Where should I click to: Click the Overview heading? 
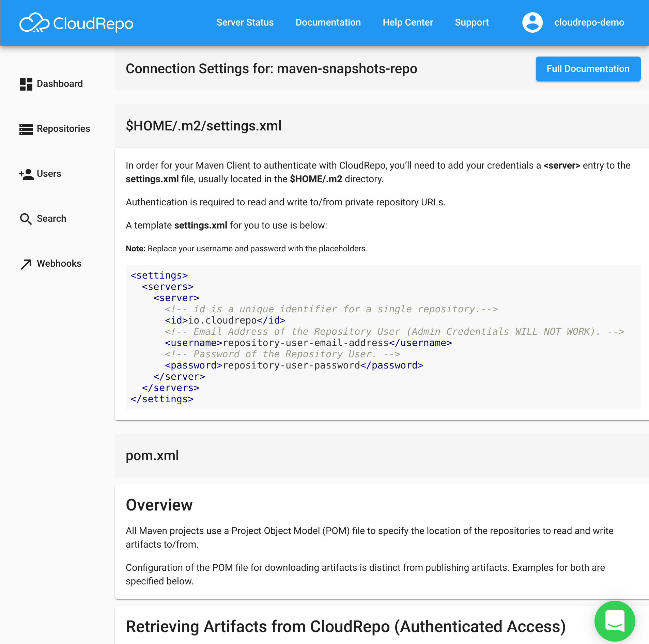159,505
